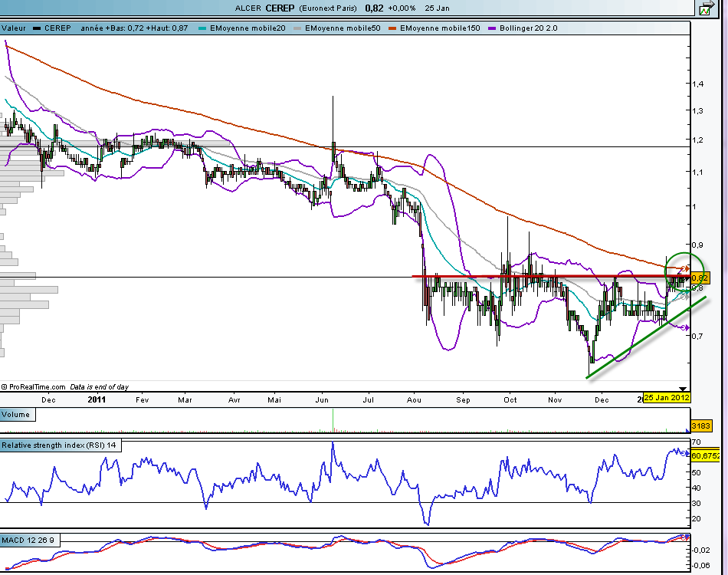Click the black triangle above date marker
The width and height of the screenshot is (728, 575).
point(683,389)
